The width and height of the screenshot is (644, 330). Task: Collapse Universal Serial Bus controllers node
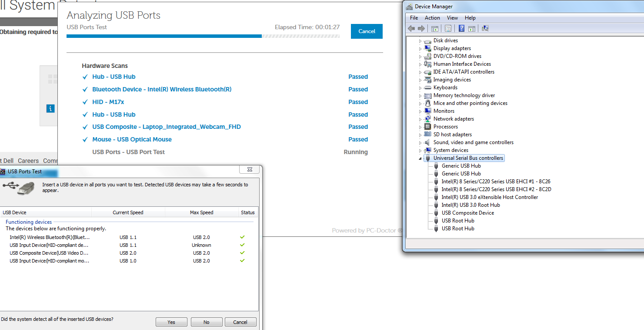420,158
